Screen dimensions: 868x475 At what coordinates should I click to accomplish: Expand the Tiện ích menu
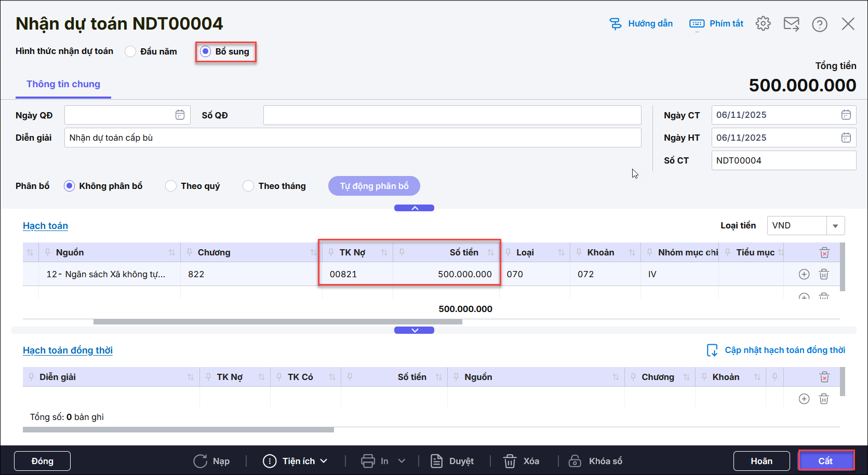(x=295, y=461)
